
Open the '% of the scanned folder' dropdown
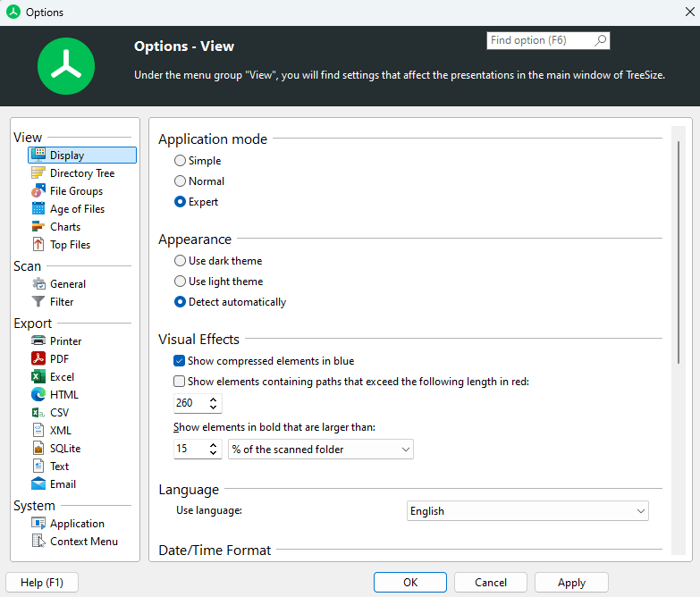(x=321, y=449)
